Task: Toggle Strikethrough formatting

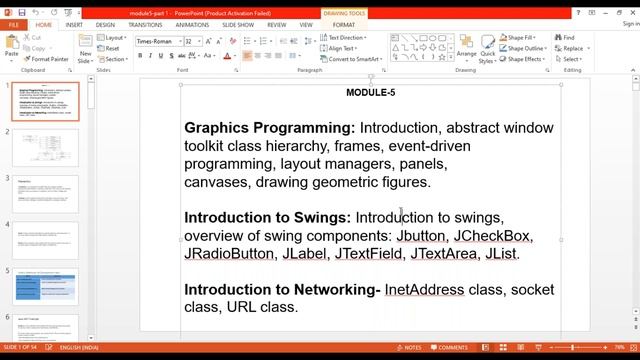Action: [x=182, y=56]
